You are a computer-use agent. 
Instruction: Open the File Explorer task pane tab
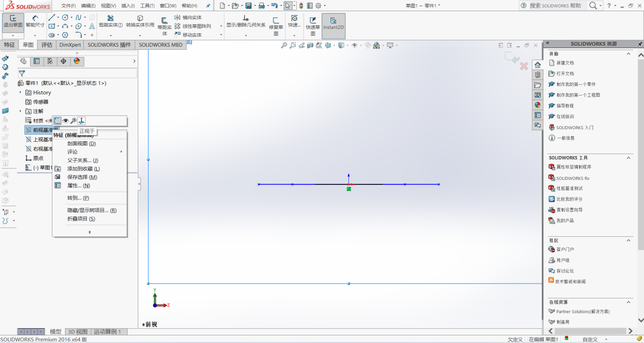(x=537, y=85)
